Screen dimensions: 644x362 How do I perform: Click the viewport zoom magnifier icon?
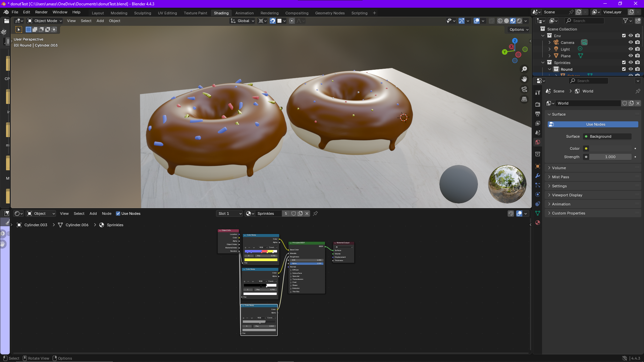pyautogui.click(x=524, y=69)
